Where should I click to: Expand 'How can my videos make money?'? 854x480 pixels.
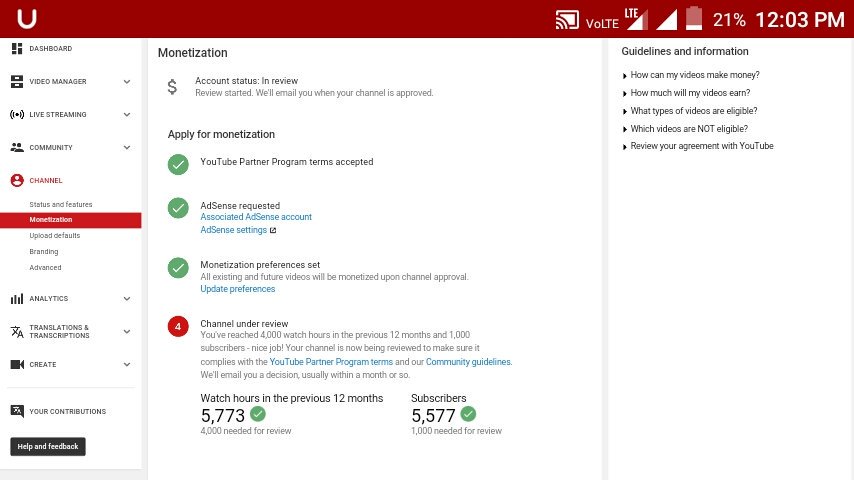click(x=691, y=75)
